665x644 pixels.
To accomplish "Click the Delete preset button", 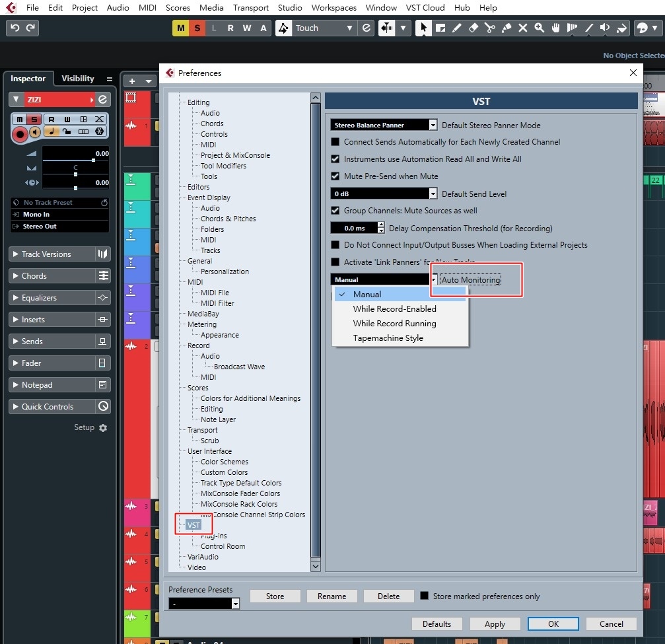I will (x=388, y=596).
